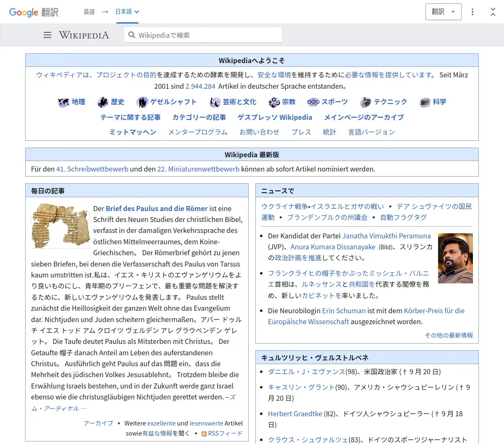Click the 地理 globe icon

pos(63,102)
